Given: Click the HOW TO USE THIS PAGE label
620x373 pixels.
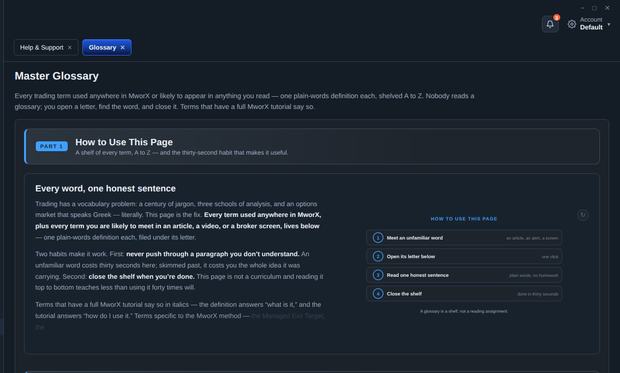Looking at the screenshot, I should [464, 219].
